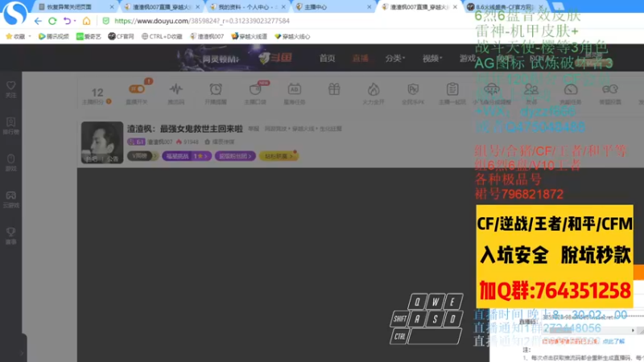Click the 收藏 star bookmark icon
The height and width of the screenshot is (362, 644).
click(x=9, y=36)
